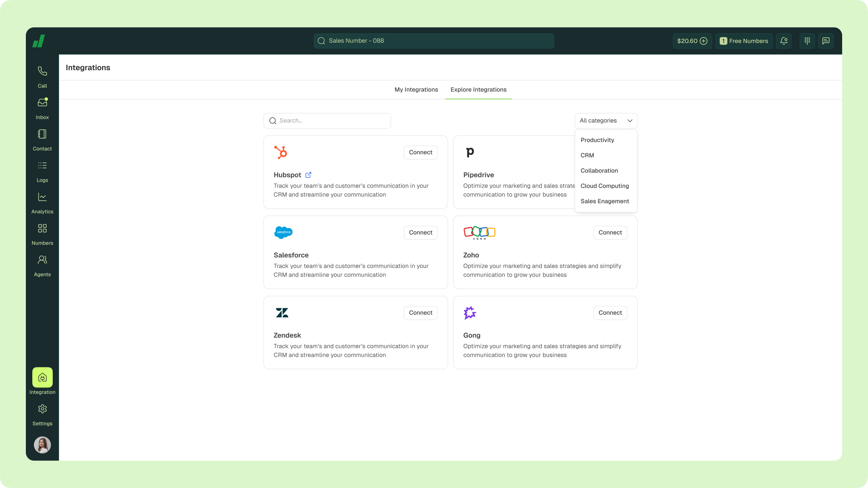
Task: Go to Contact page
Action: coord(42,140)
